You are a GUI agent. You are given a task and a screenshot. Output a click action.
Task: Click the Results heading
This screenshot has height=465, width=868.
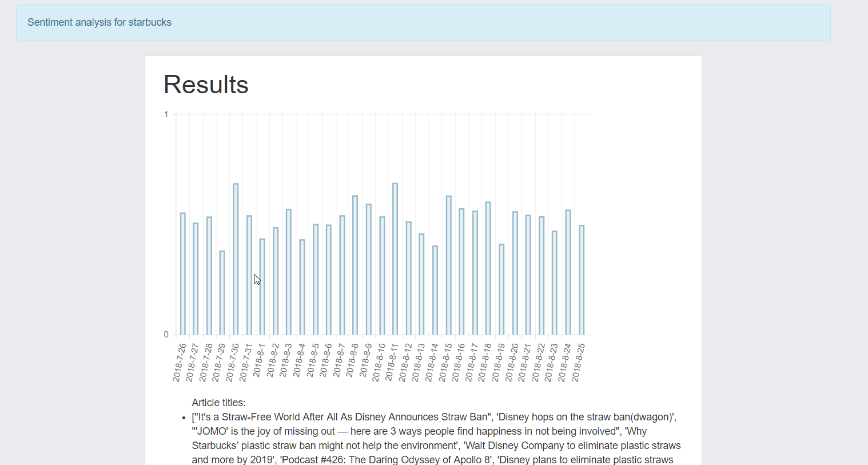[x=206, y=85]
